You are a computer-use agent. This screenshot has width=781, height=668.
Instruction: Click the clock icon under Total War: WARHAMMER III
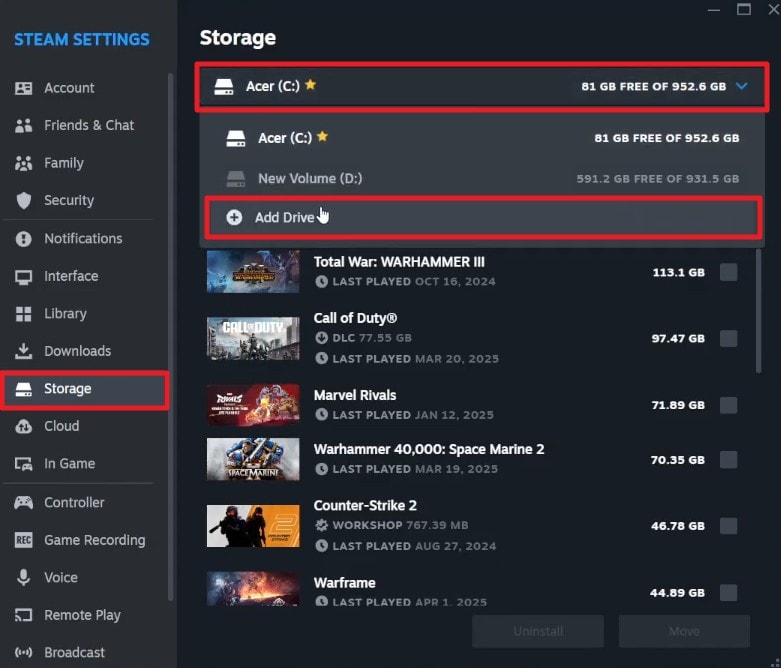pyautogui.click(x=321, y=281)
